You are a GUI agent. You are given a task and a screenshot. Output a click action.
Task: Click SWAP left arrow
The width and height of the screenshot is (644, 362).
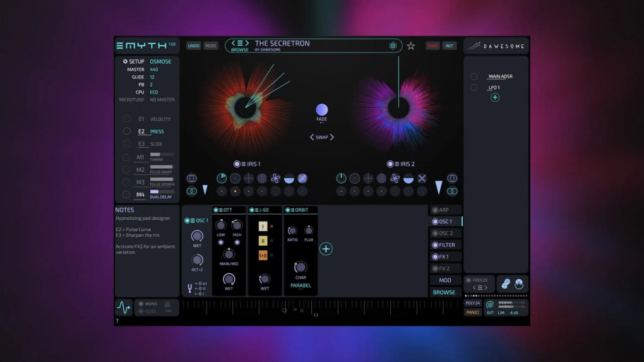tap(312, 137)
